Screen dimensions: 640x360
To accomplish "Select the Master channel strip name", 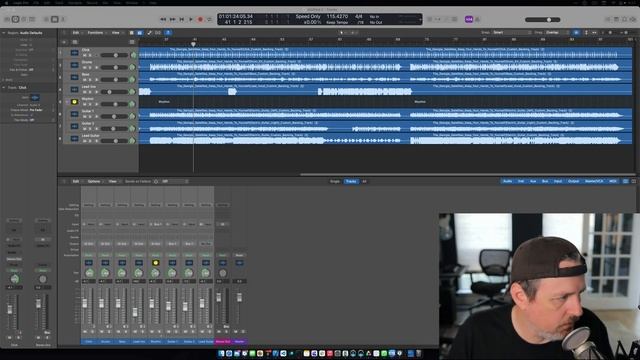I will click(240, 341).
